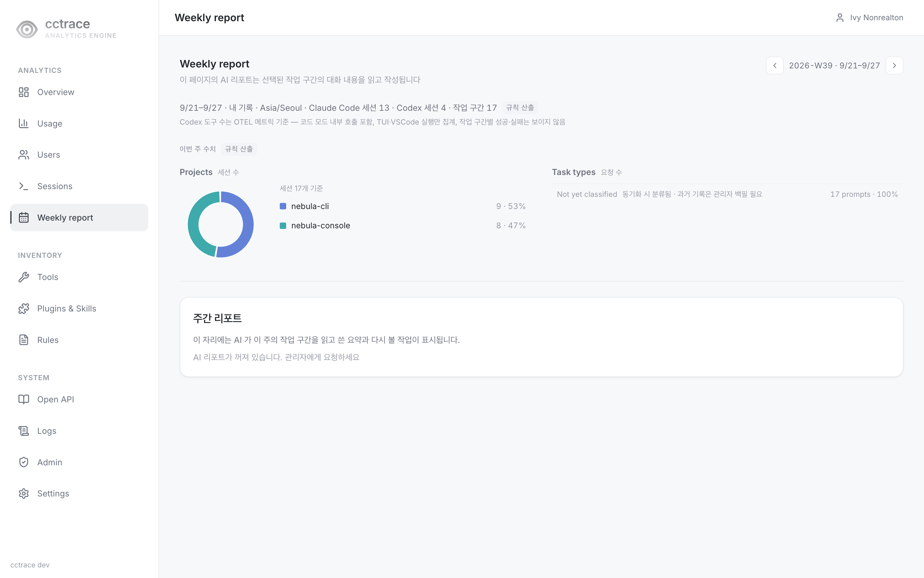
Task: Navigate to Plugins & Skills
Action: pos(79,309)
